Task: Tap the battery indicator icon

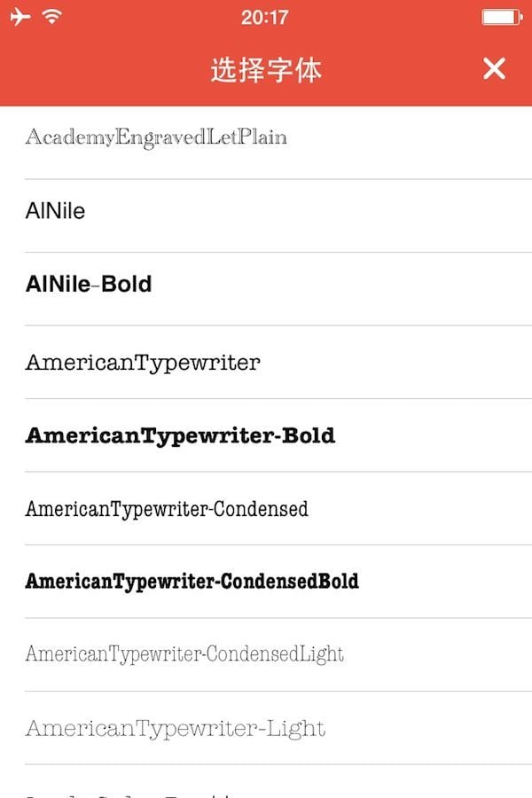Action: 502,17
